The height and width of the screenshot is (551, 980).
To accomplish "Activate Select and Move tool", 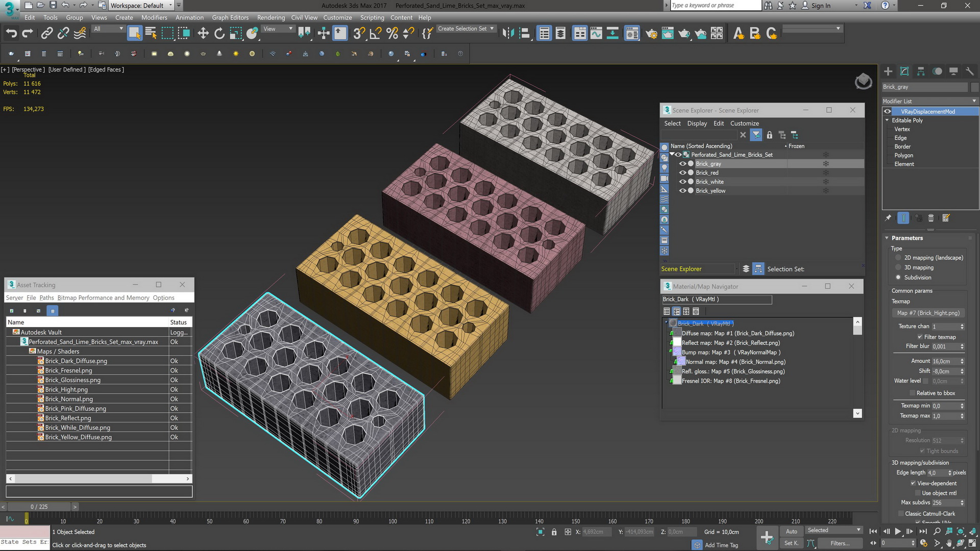I will tap(203, 34).
